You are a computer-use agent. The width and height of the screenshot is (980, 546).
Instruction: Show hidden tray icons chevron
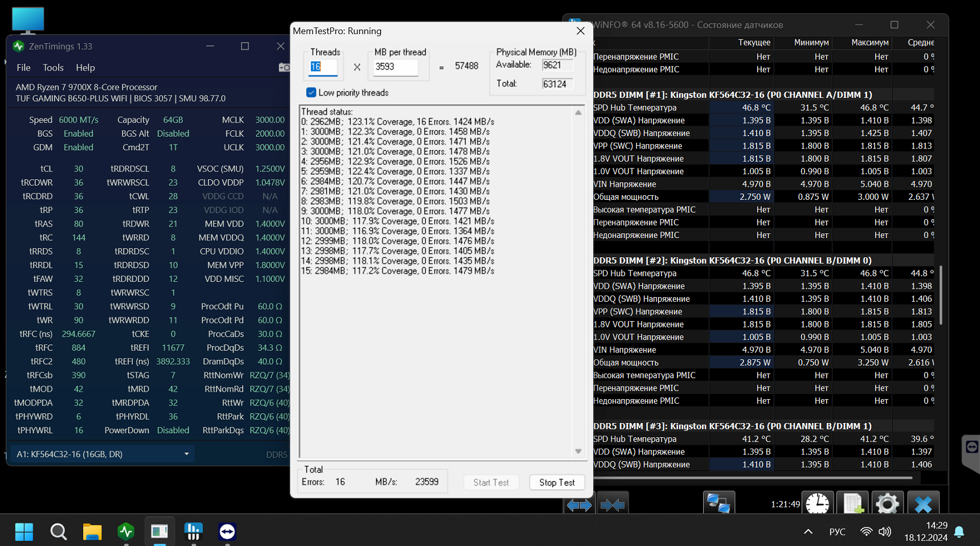[x=808, y=532]
